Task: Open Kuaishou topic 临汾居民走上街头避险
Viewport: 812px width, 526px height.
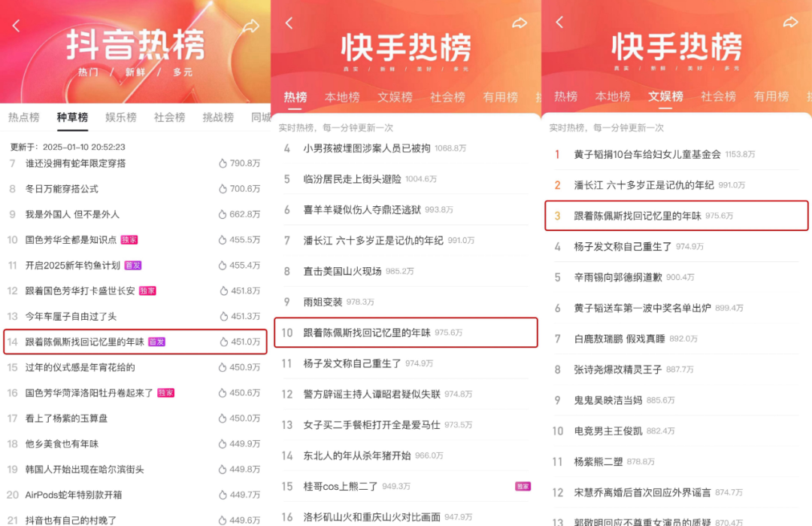Action: (352, 179)
